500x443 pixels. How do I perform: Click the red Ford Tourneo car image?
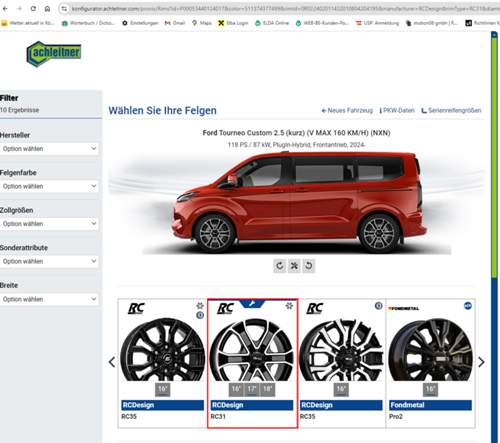click(x=299, y=202)
